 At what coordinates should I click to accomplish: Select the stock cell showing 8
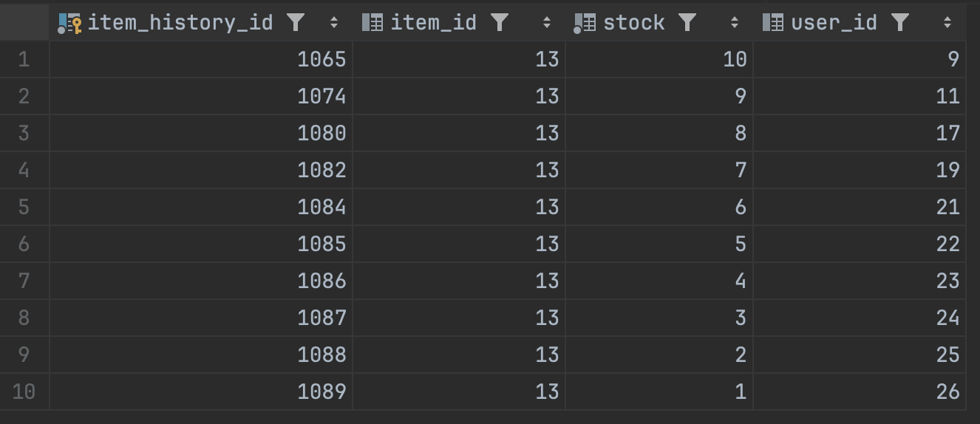tap(659, 133)
